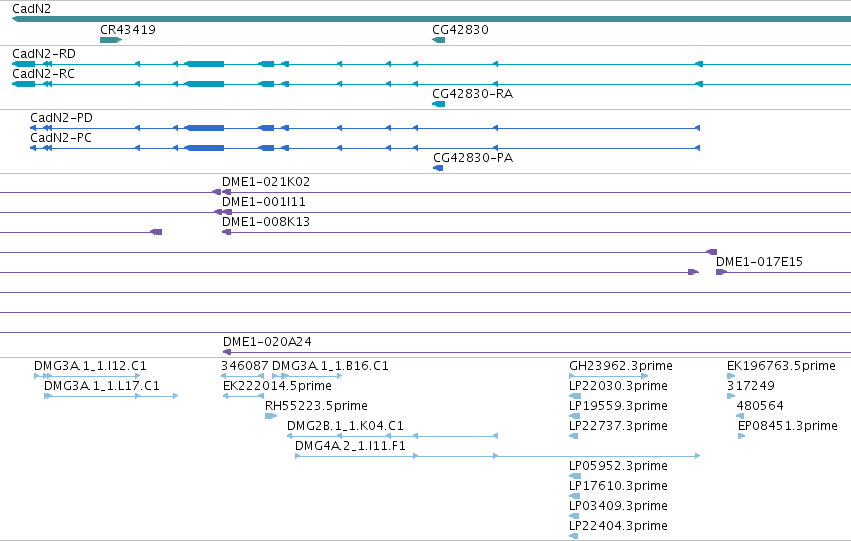Select the EK196763.5prime EST label
851x541 pixels.
tap(781, 365)
